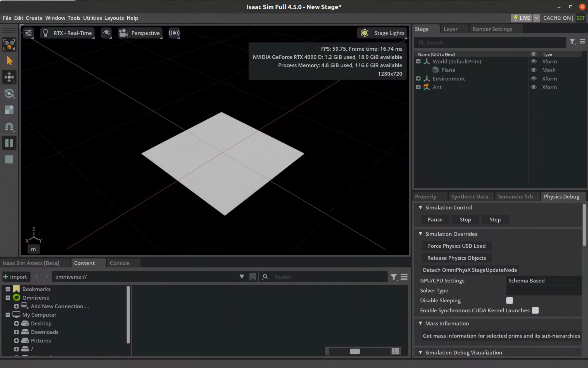Open the Tools menu

pos(74,18)
